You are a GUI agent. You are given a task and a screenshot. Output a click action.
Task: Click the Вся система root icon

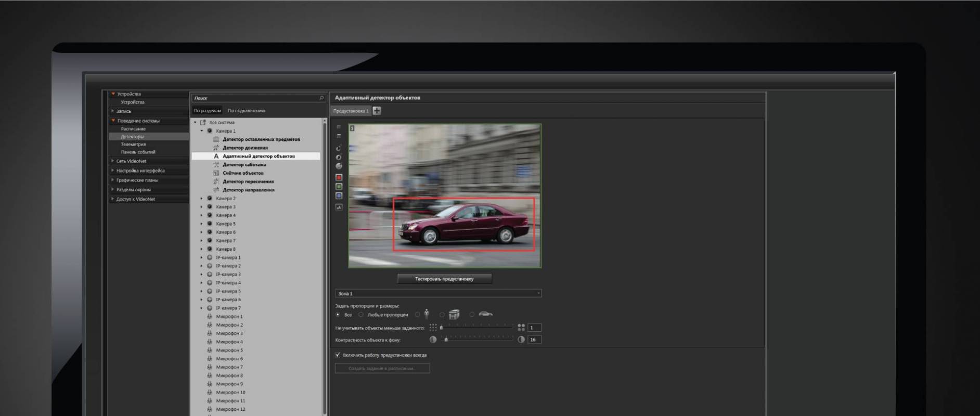pyautogui.click(x=203, y=122)
